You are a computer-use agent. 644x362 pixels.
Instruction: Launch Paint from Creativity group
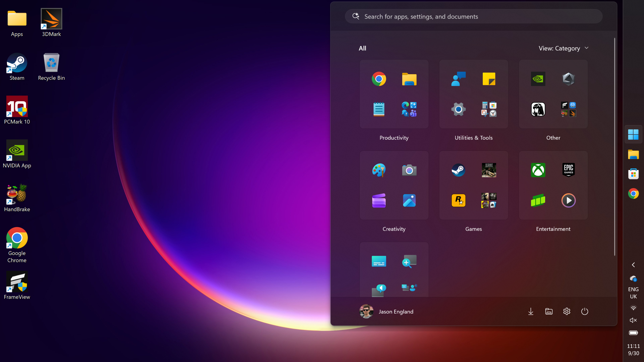pos(379,170)
